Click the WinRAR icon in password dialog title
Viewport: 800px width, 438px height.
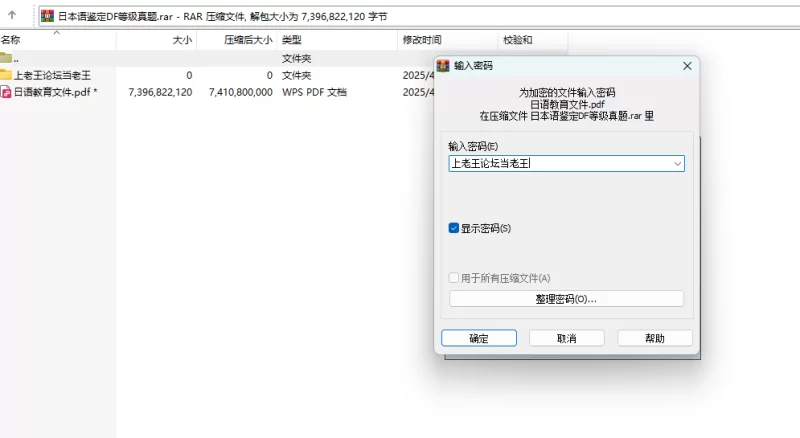(443, 66)
